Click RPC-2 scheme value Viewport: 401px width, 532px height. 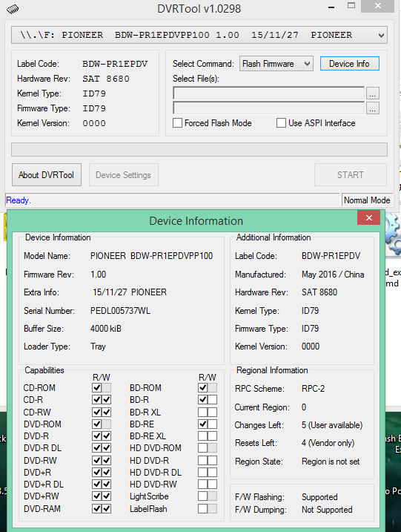click(x=314, y=389)
